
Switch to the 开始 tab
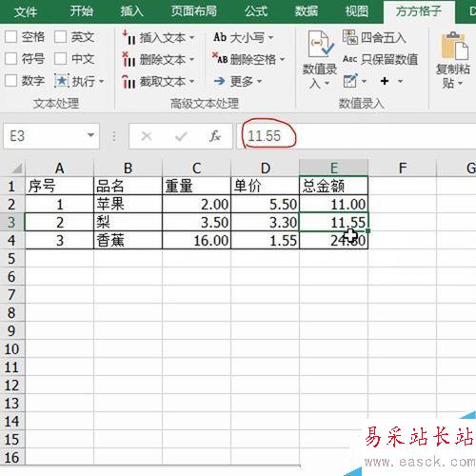coord(82,11)
